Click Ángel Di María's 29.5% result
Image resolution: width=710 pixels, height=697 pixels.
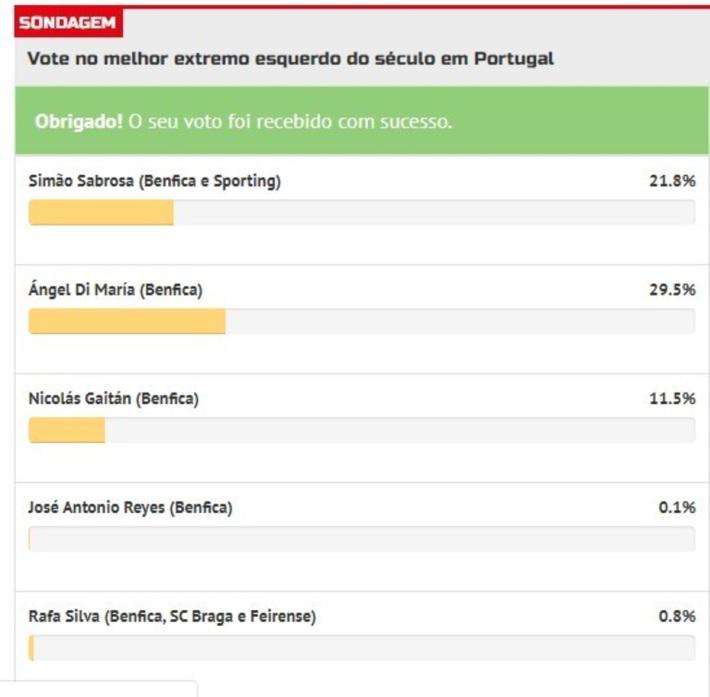pyautogui.click(x=672, y=290)
